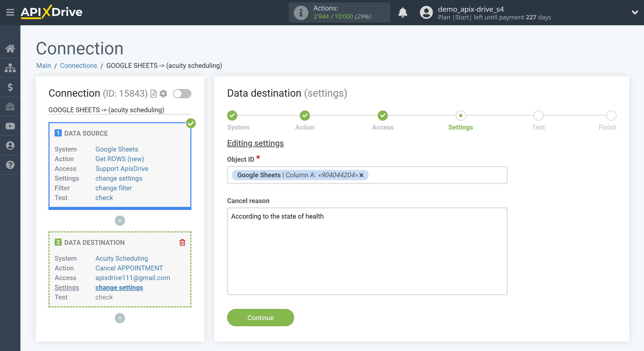Click the data source check link
644x351 pixels.
point(104,198)
